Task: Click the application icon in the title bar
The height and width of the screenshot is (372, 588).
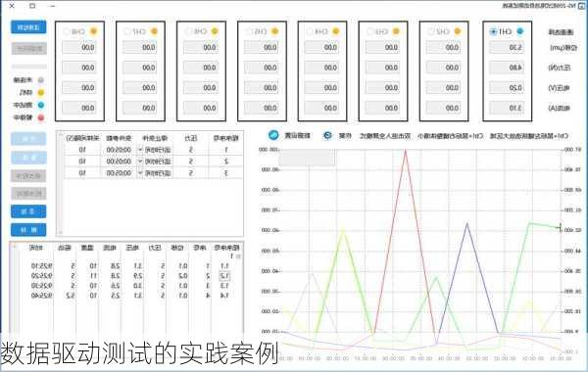Action: (x=582, y=6)
